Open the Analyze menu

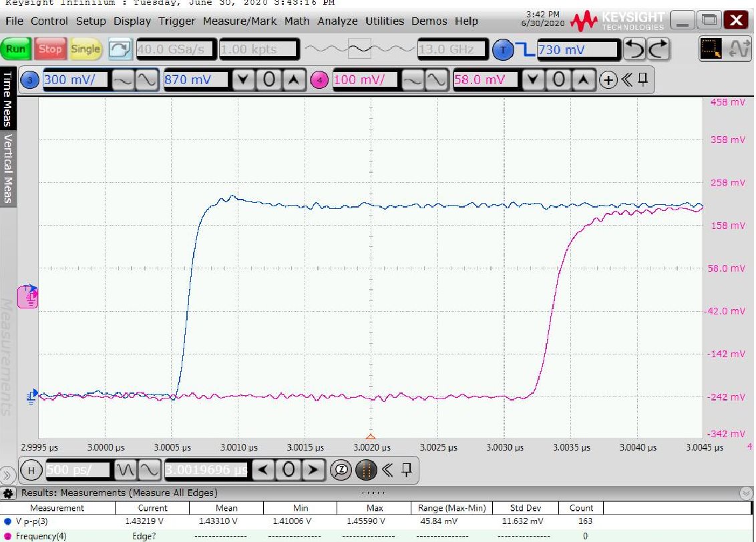pos(337,21)
